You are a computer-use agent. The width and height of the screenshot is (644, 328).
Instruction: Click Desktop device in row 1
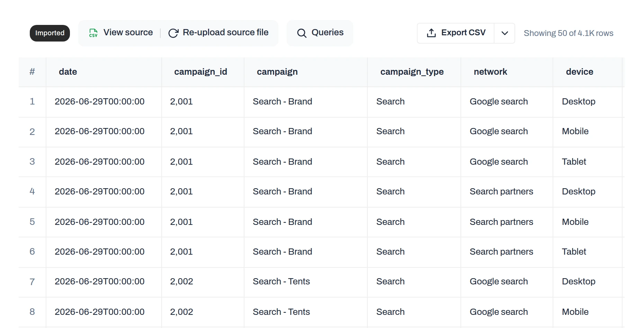[x=579, y=101]
